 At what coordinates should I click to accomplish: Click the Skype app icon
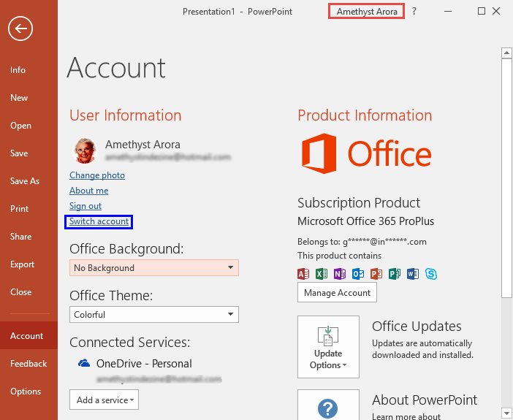coord(431,274)
